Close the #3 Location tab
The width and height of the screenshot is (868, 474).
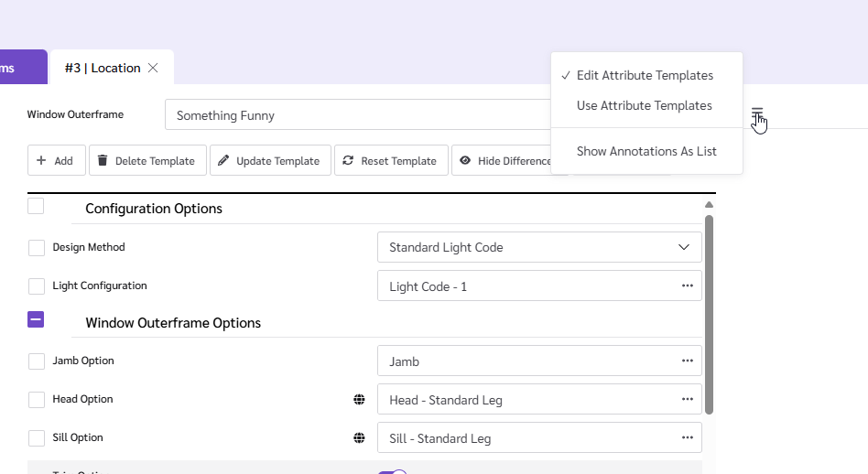pyautogui.click(x=153, y=68)
